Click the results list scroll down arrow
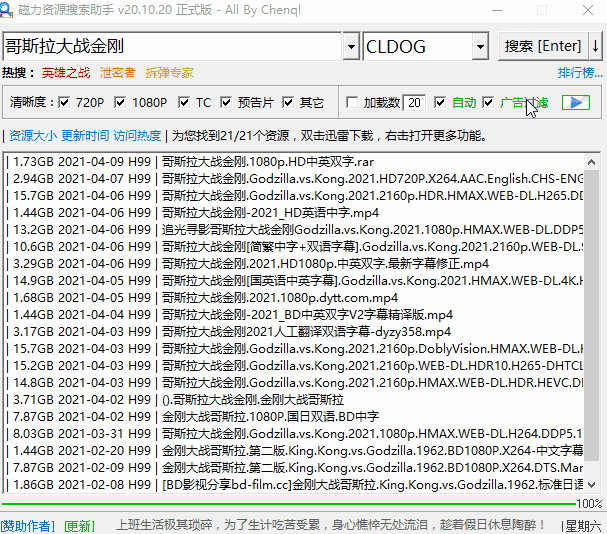Image resolution: width=607 pixels, height=534 pixels. (x=592, y=484)
